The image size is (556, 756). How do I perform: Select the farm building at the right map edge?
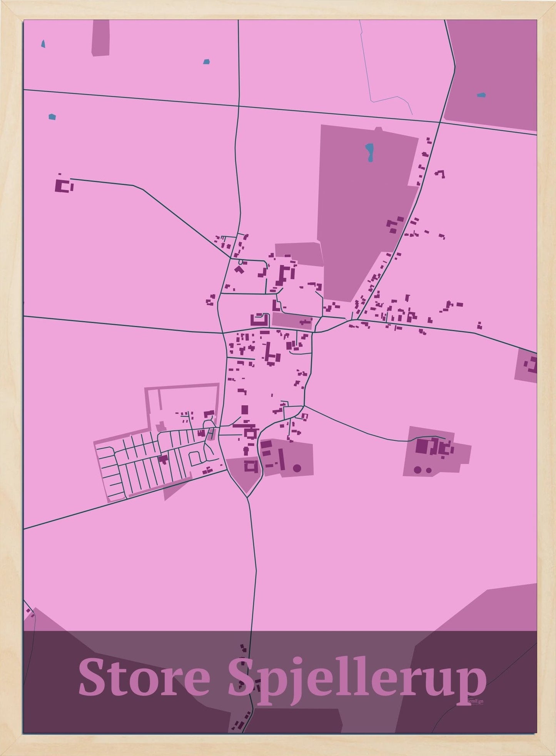pos(531,364)
